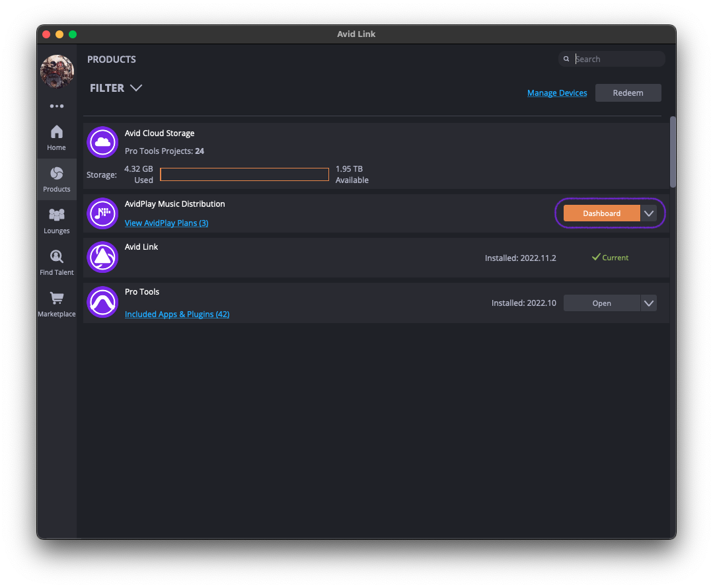Click the AvidPlay Music Distribution icon
This screenshot has width=713, height=588.
102,213
